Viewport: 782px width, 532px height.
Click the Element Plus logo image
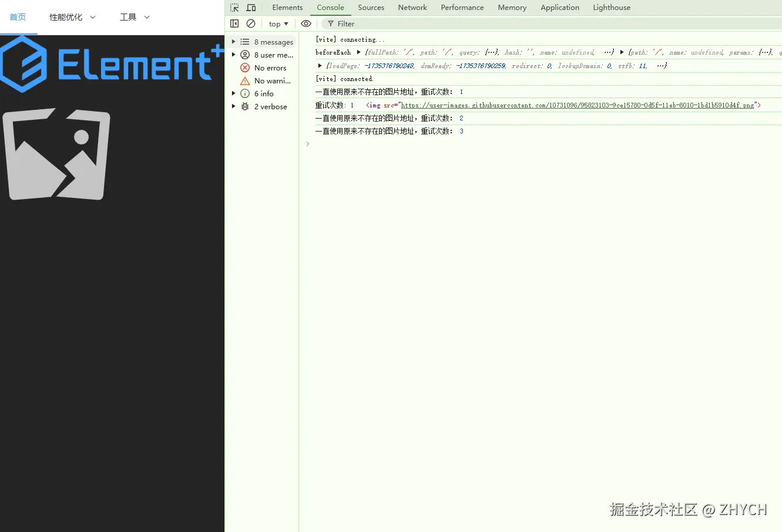[x=112, y=64]
